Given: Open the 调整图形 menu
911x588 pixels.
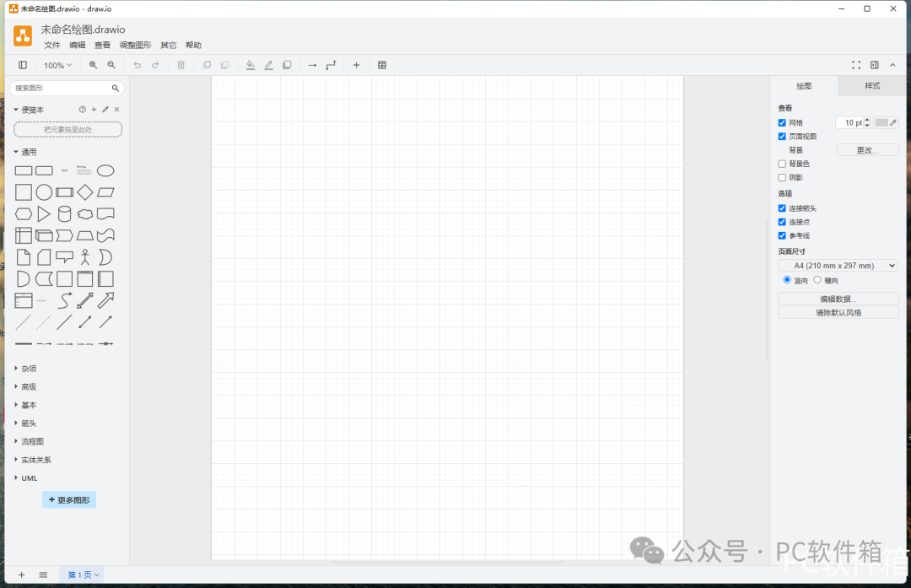Looking at the screenshot, I should [135, 46].
